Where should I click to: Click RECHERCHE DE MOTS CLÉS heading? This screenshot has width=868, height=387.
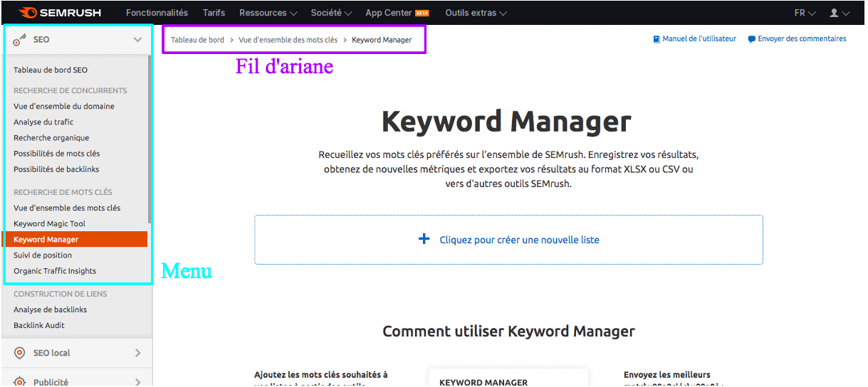click(63, 192)
